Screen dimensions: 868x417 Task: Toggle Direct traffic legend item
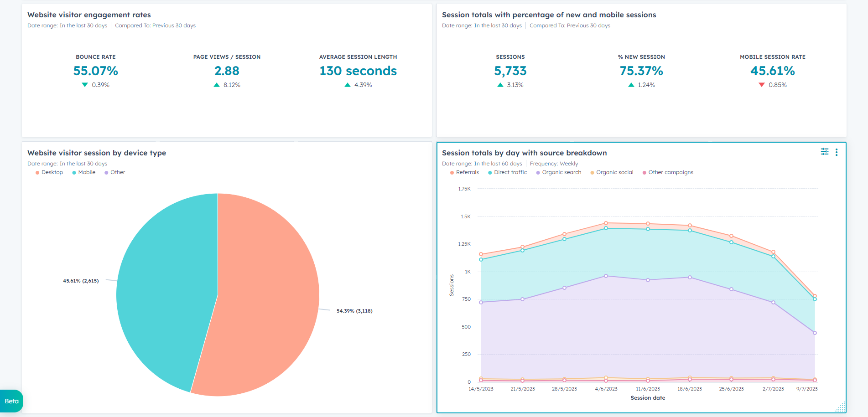(507, 172)
